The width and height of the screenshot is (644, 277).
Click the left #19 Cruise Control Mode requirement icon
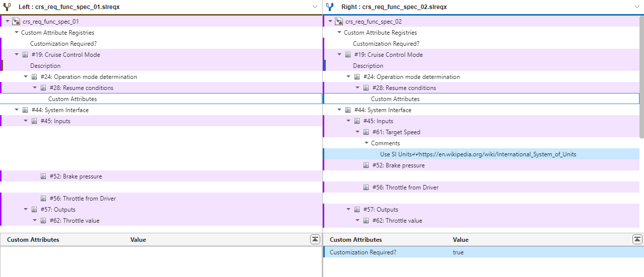pyautogui.click(x=25, y=55)
